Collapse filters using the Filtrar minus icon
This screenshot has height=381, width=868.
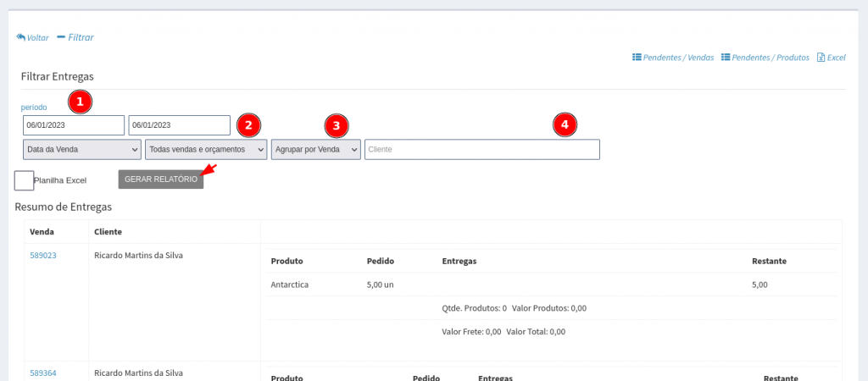pos(61,37)
